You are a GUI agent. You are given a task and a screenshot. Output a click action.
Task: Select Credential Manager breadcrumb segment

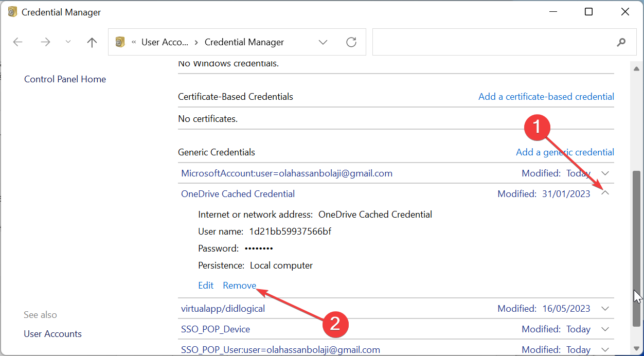pos(244,42)
